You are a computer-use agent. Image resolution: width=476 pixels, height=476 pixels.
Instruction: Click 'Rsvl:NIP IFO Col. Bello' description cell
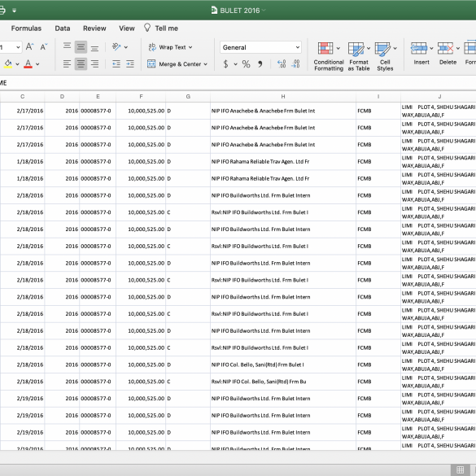283,382
